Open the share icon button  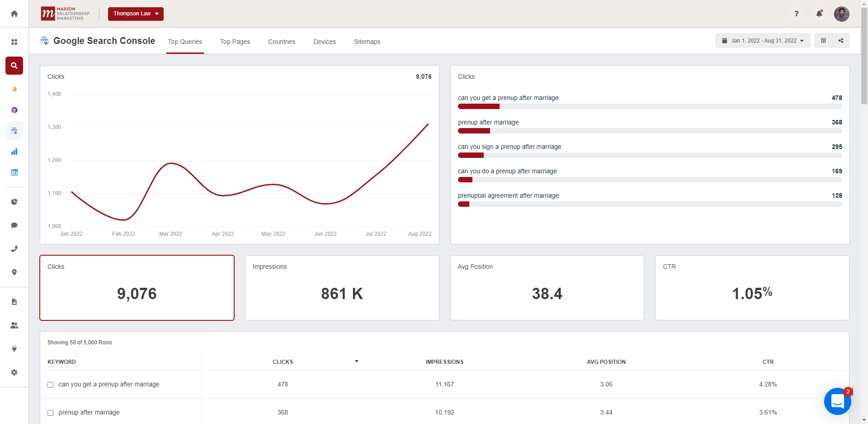[x=840, y=41]
